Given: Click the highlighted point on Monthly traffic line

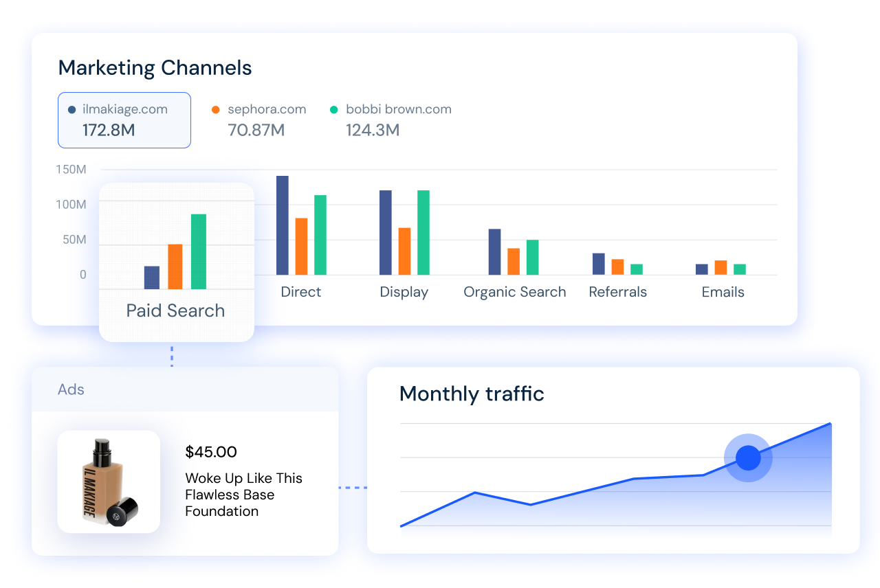Looking at the screenshot, I should tap(748, 457).
